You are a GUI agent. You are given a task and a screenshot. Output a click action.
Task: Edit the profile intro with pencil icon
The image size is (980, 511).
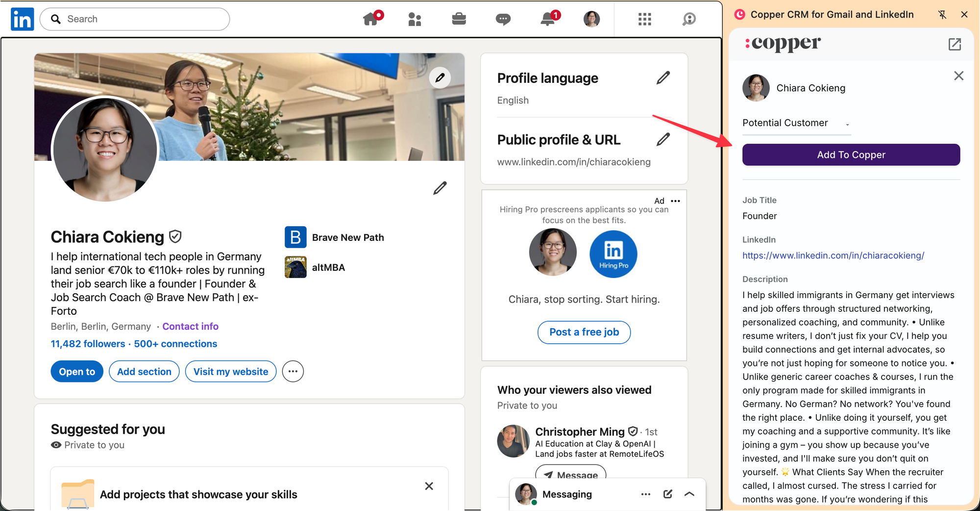tap(440, 188)
